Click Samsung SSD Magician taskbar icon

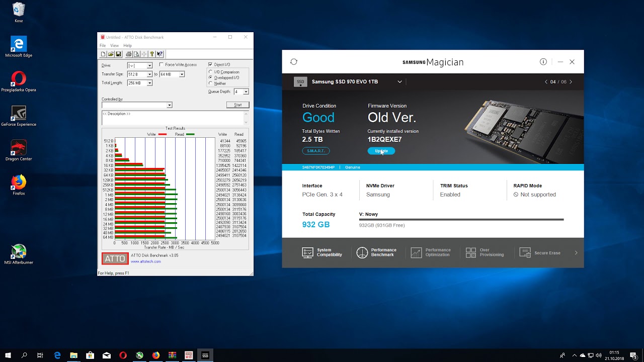tap(205, 355)
